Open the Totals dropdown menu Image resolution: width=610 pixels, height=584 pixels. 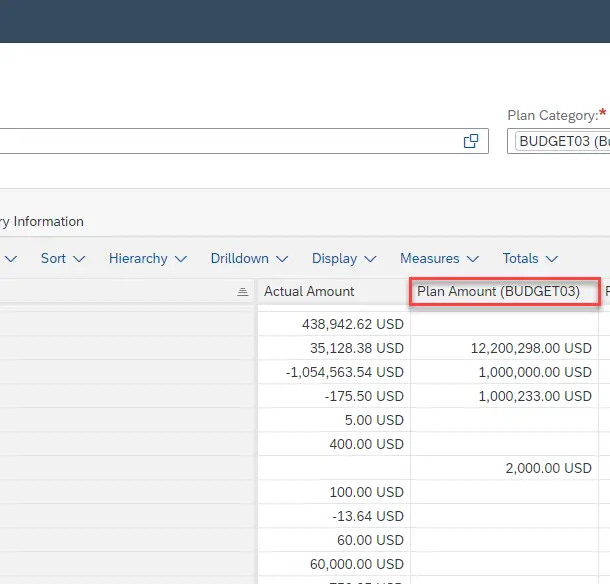click(530, 258)
